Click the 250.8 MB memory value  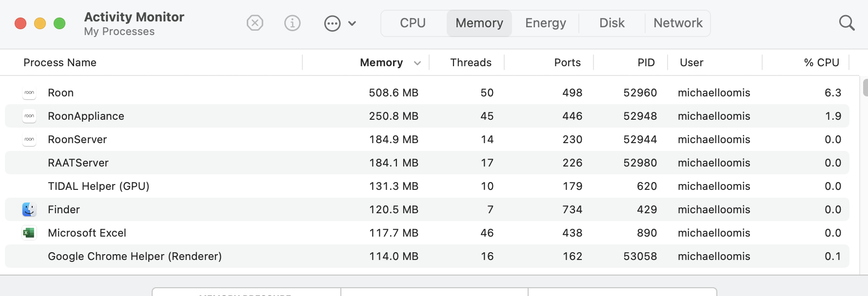[x=394, y=116]
